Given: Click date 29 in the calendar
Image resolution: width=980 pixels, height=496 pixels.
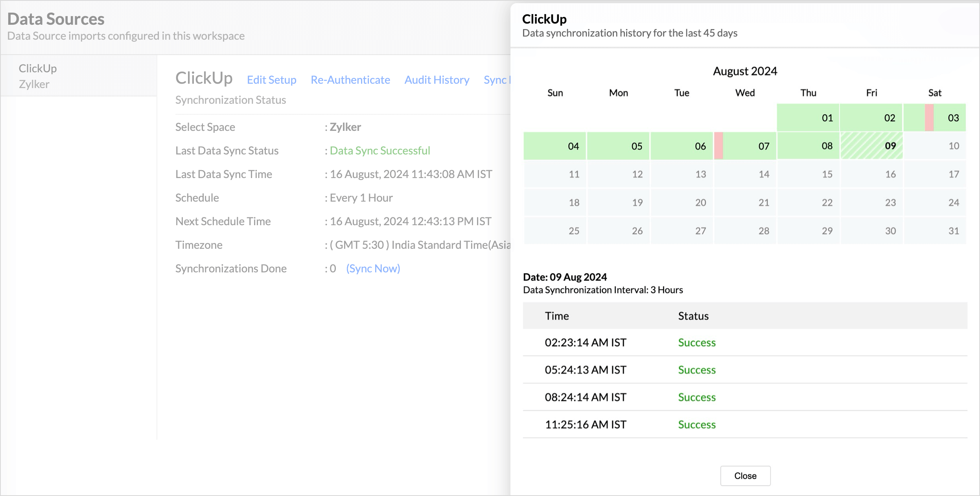Looking at the screenshot, I should (x=808, y=231).
